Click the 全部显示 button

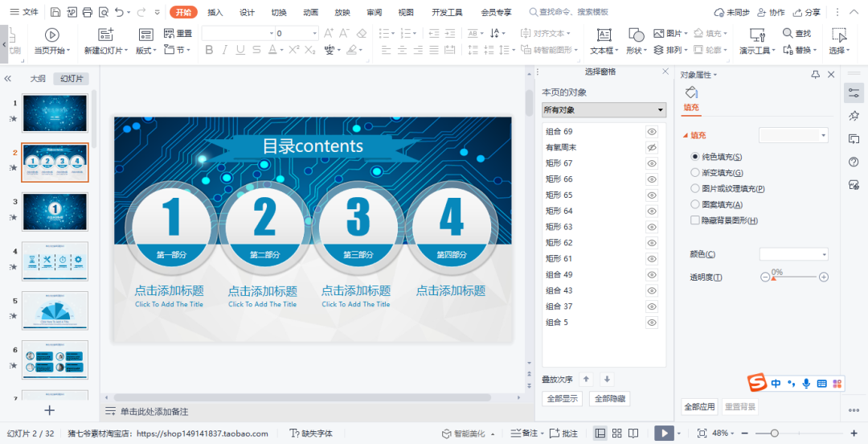562,398
